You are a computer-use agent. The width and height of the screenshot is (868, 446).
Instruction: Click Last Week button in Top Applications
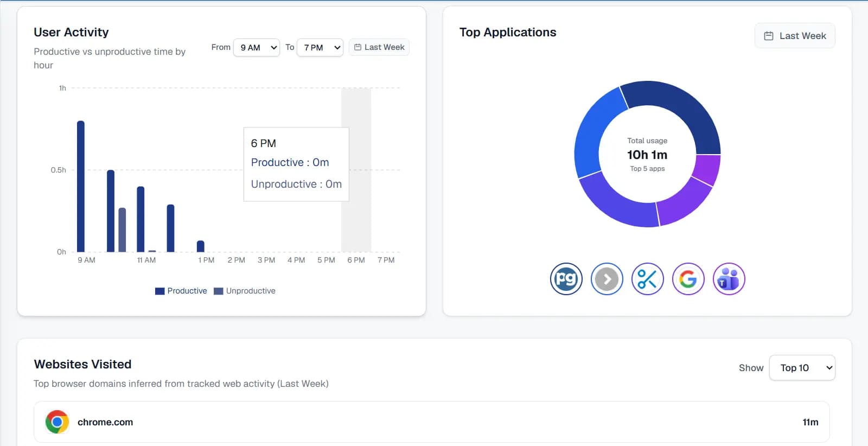pyautogui.click(x=795, y=36)
